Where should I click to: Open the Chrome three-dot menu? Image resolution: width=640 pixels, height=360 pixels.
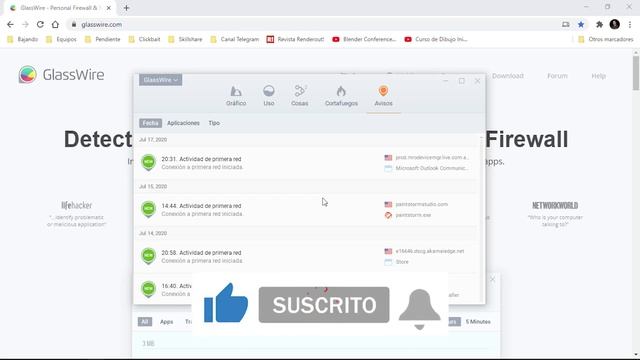click(630, 24)
